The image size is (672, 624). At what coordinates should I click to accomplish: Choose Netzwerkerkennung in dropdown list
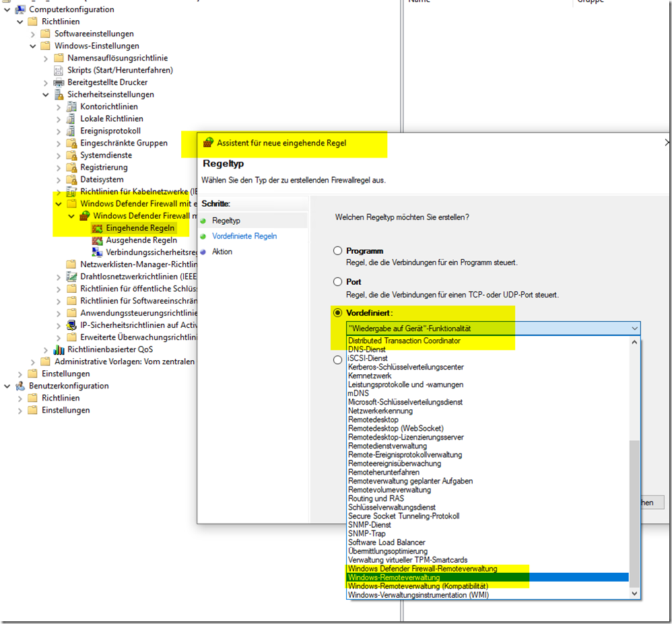coord(488,411)
